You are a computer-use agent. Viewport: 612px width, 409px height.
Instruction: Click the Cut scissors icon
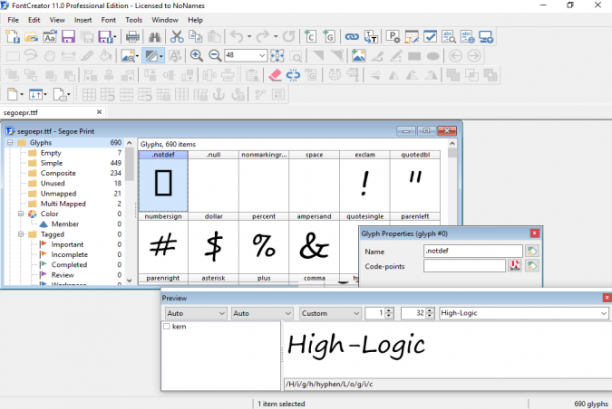177,37
